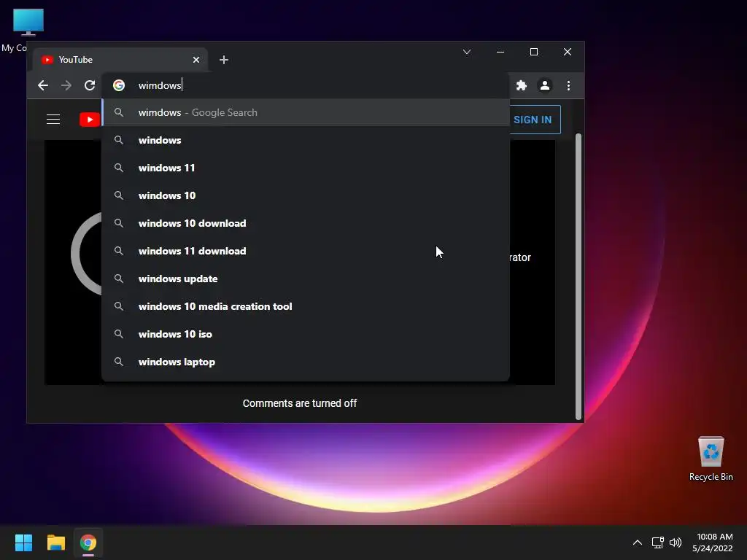
Task: Select the 'windows 10 download' suggestion
Action: [x=306, y=223]
